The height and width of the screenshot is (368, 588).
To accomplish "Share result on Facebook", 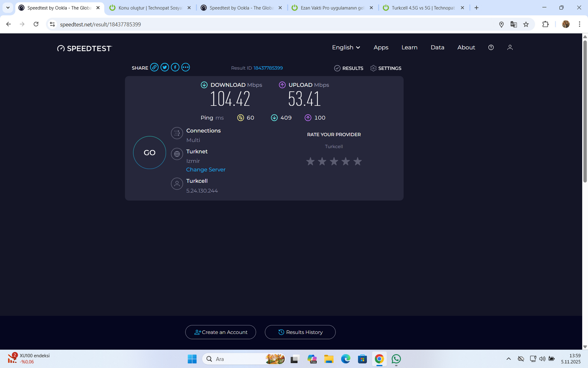I will point(175,67).
